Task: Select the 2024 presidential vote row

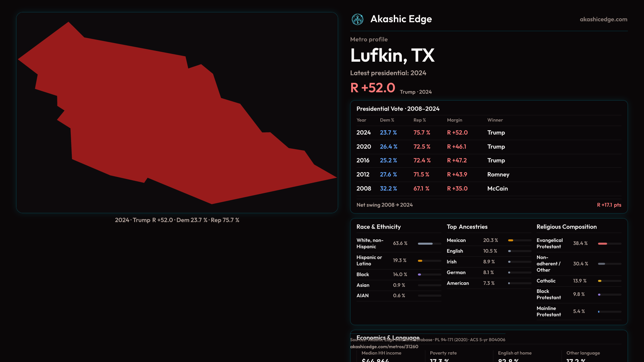Action: pos(488,133)
